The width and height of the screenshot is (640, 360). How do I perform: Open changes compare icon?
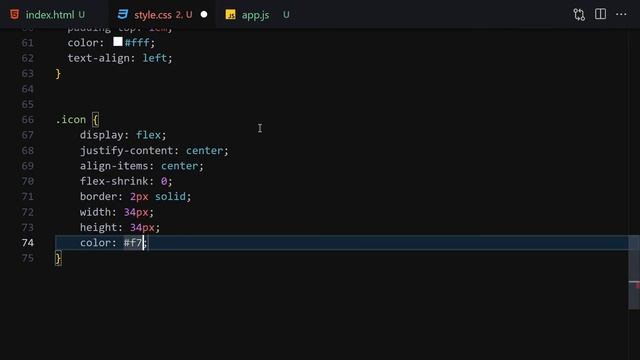click(579, 15)
